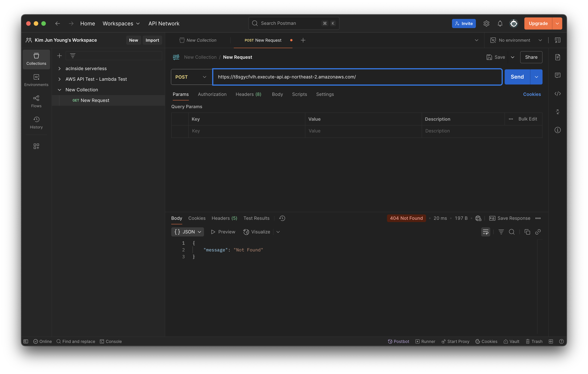Open the code snippet panel icon
The width and height of the screenshot is (588, 374).
558,94
